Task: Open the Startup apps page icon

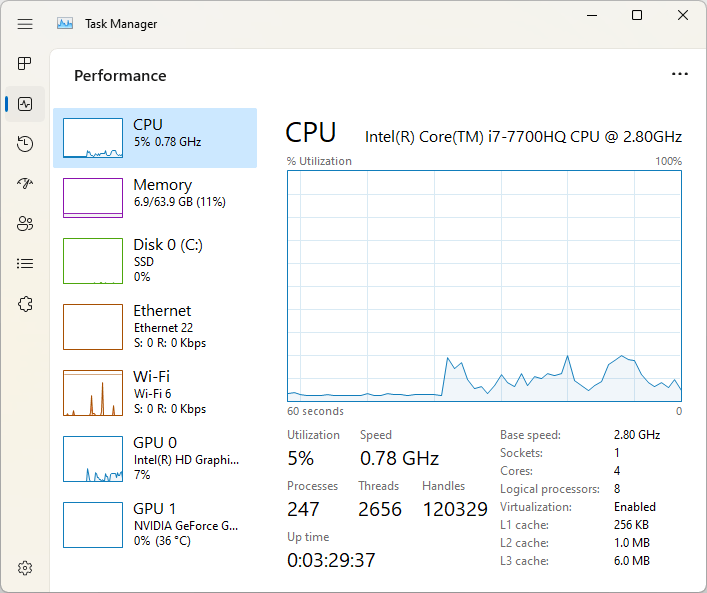Action: tap(25, 184)
